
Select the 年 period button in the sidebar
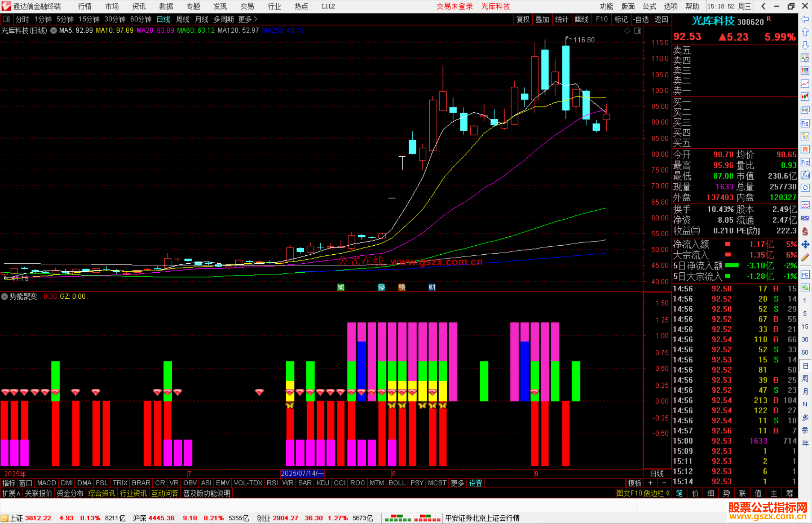805,443
